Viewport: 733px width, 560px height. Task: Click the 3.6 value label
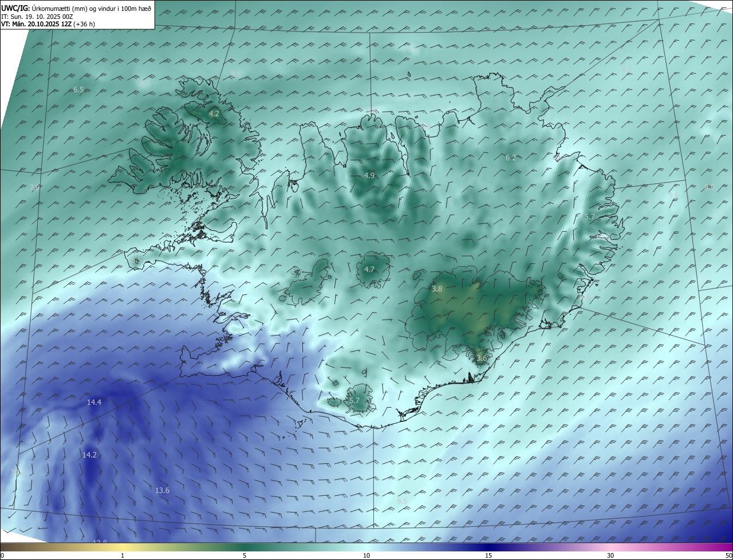coord(481,359)
